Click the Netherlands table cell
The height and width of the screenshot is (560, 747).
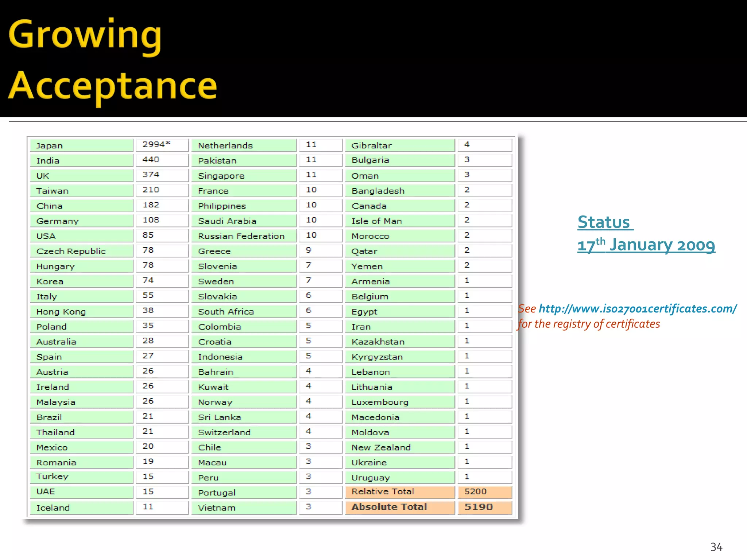243,145
